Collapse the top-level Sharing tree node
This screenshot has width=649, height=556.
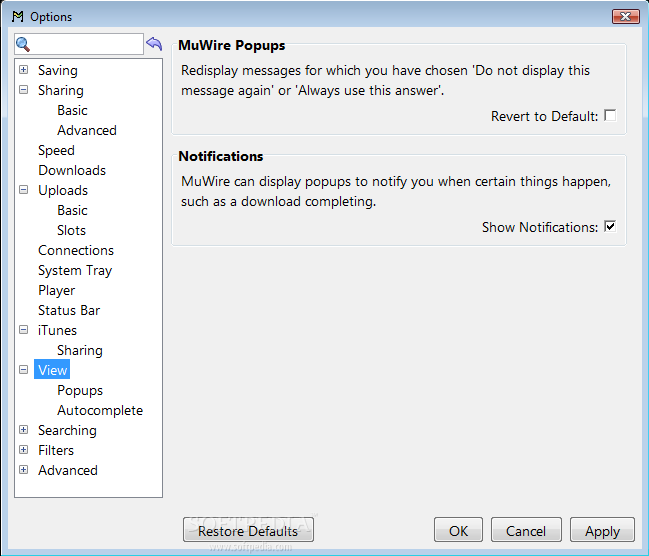coord(24,89)
